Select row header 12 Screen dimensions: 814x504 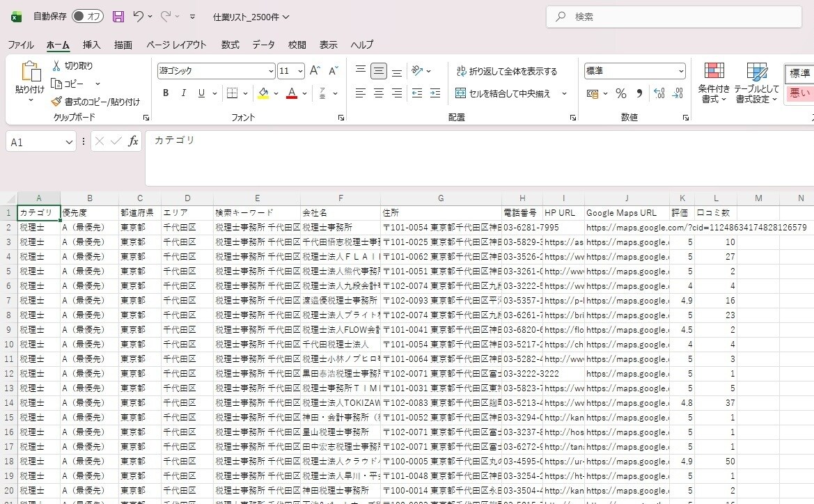9,373
